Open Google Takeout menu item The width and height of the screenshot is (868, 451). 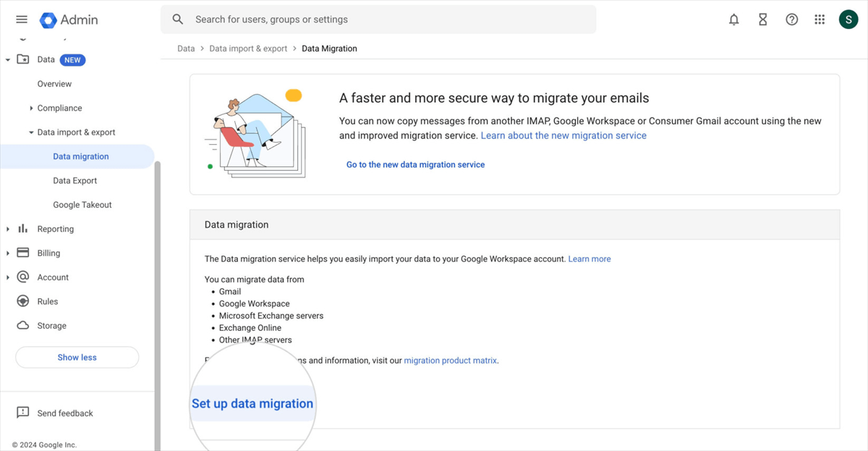click(x=82, y=205)
